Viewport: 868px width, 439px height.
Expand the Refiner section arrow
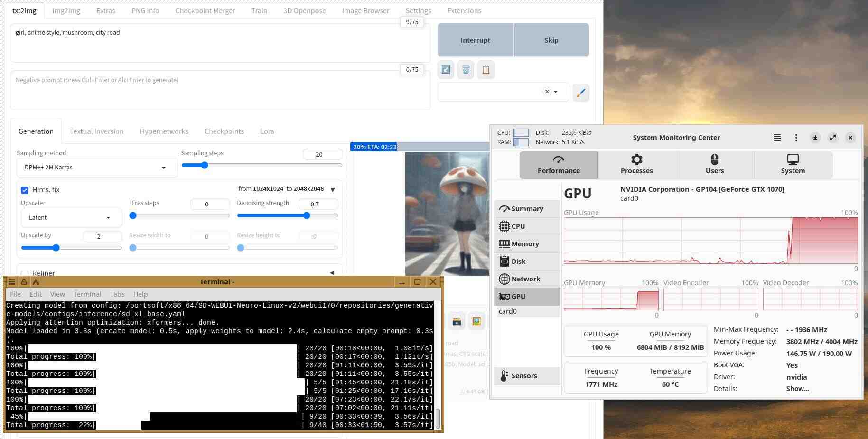[332, 273]
